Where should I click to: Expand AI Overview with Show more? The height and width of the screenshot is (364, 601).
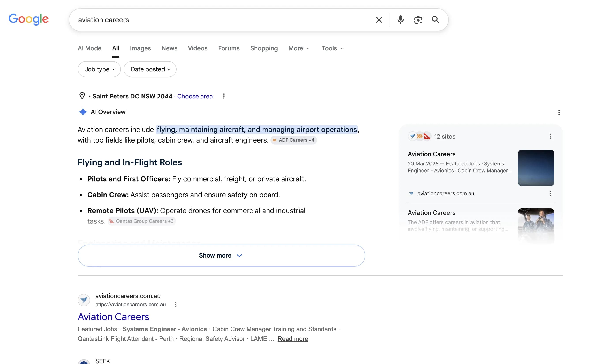tap(221, 255)
